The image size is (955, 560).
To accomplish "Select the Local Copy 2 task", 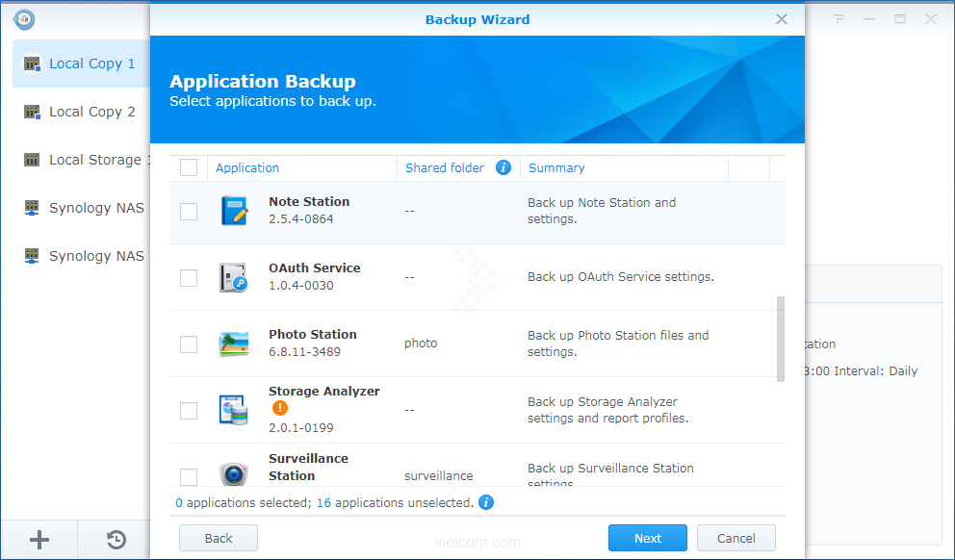I will click(x=91, y=112).
